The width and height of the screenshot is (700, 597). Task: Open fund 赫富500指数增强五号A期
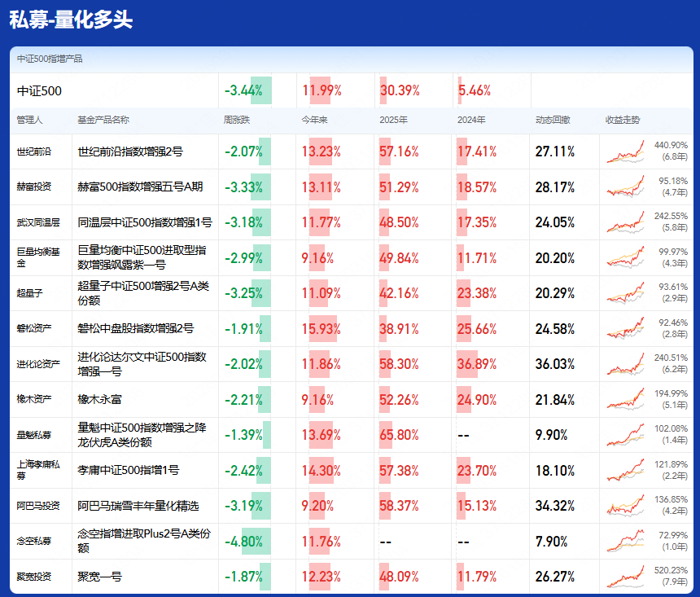[140, 187]
